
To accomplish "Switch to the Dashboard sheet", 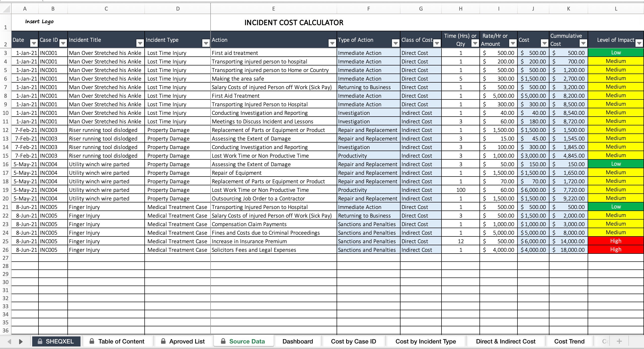I will click(298, 341).
